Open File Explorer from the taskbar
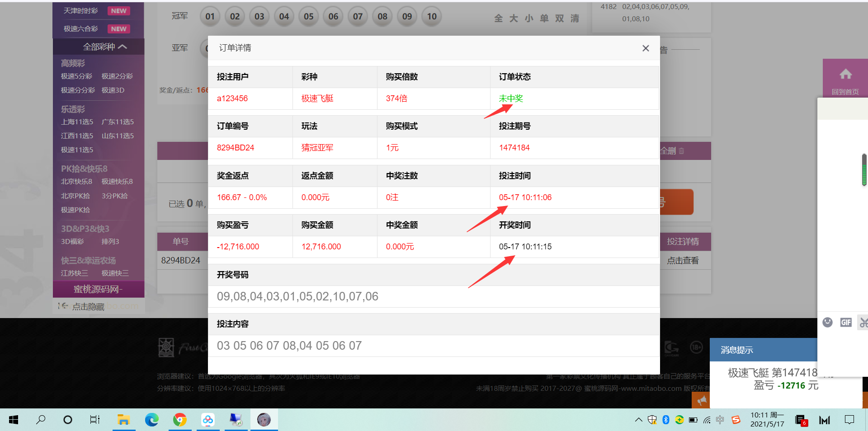868x431 pixels. click(123, 420)
